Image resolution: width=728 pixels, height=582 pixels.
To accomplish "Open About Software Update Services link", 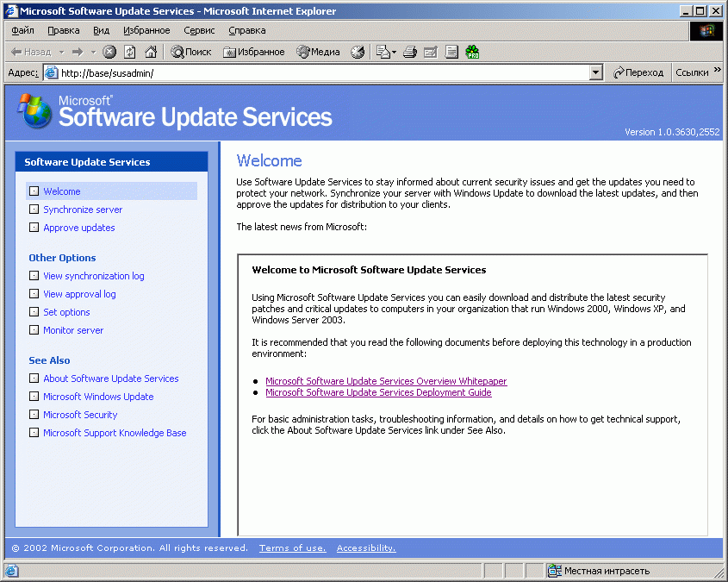I will [111, 379].
